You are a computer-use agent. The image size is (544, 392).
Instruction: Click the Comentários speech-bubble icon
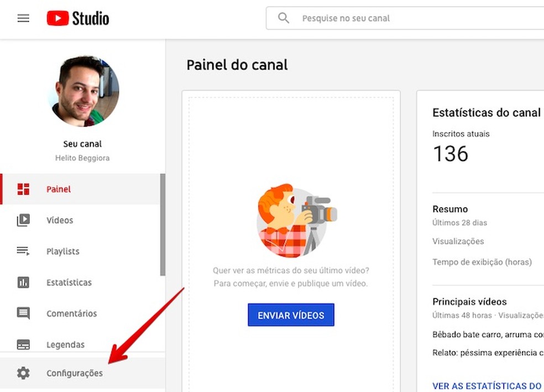coord(23,313)
